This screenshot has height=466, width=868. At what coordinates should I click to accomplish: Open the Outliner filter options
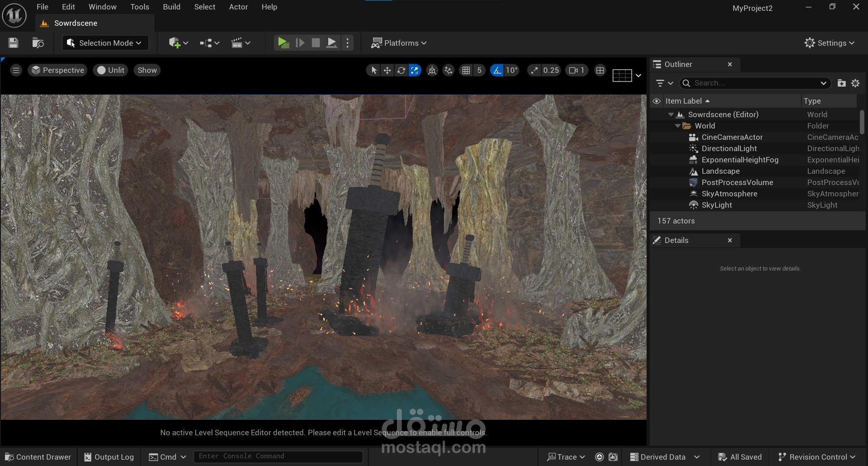tap(664, 83)
